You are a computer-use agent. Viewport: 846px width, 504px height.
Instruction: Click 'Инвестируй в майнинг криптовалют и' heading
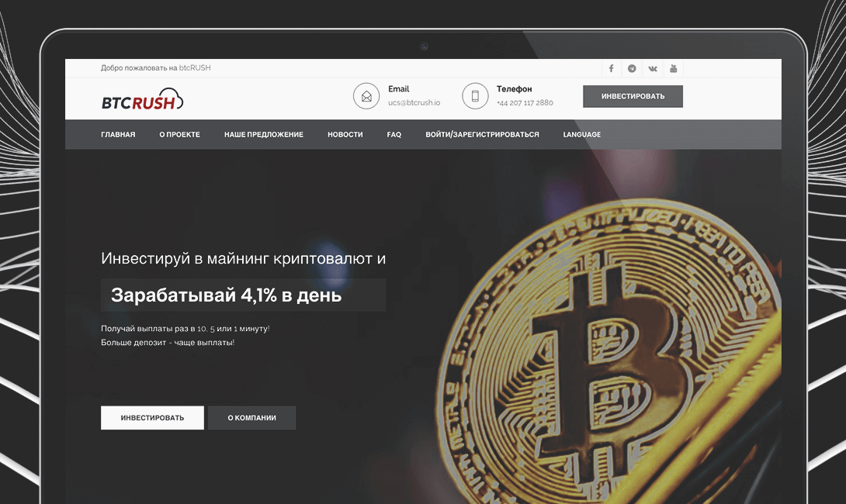(x=244, y=259)
